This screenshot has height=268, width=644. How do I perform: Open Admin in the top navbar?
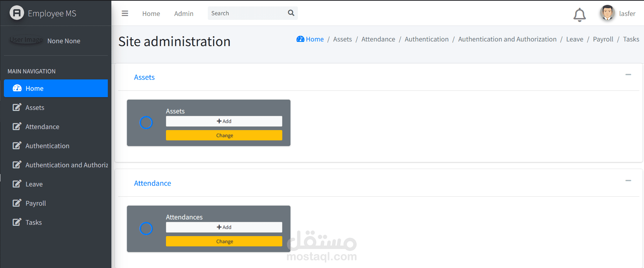[184, 13]
